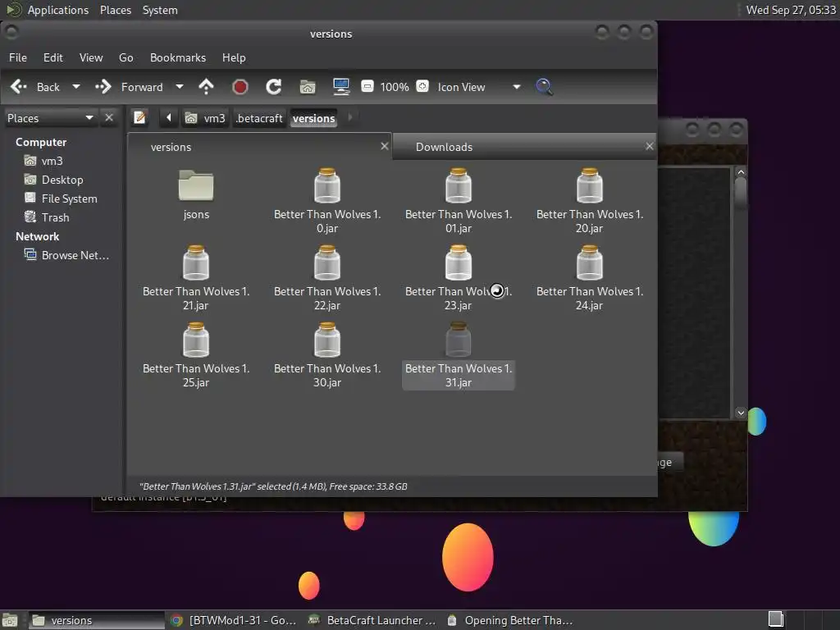Click the Forward arrow icon

click(x=103, y=87)
